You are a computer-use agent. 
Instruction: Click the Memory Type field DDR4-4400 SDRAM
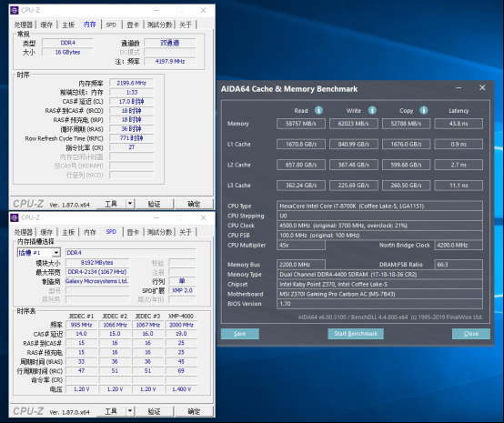pos(379,274)
